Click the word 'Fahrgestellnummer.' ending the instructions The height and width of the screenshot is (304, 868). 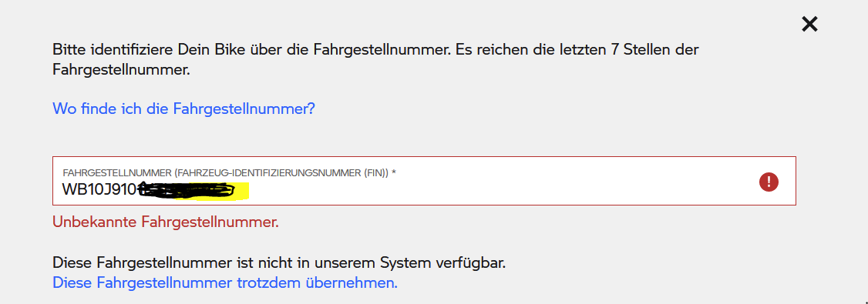pos(121,70)
